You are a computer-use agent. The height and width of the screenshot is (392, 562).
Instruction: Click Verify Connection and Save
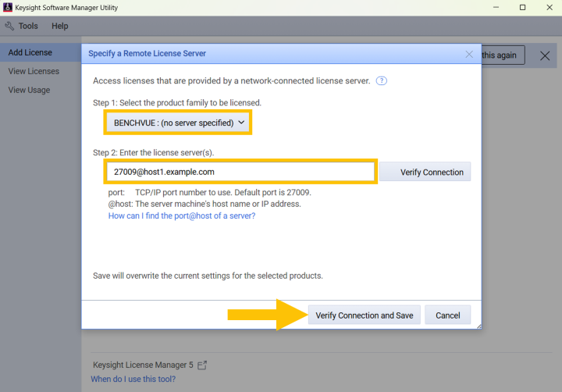[x=365, y=315]
